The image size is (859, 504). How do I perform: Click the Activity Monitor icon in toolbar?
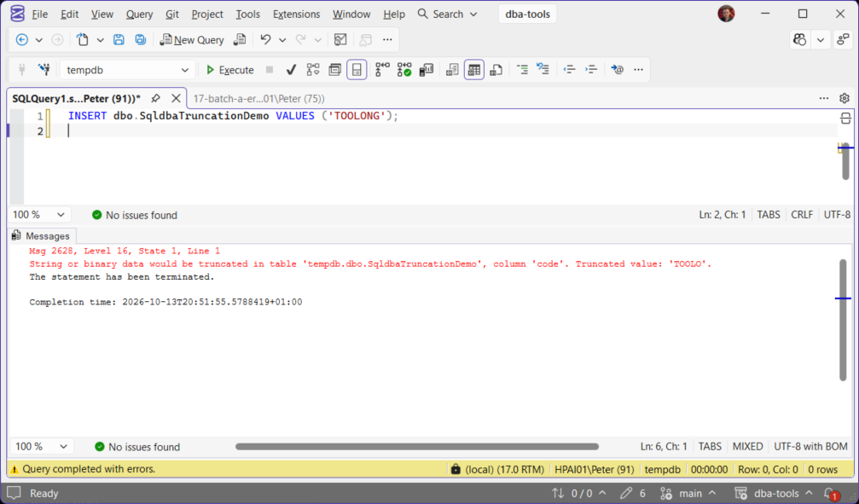coord(340,39)
